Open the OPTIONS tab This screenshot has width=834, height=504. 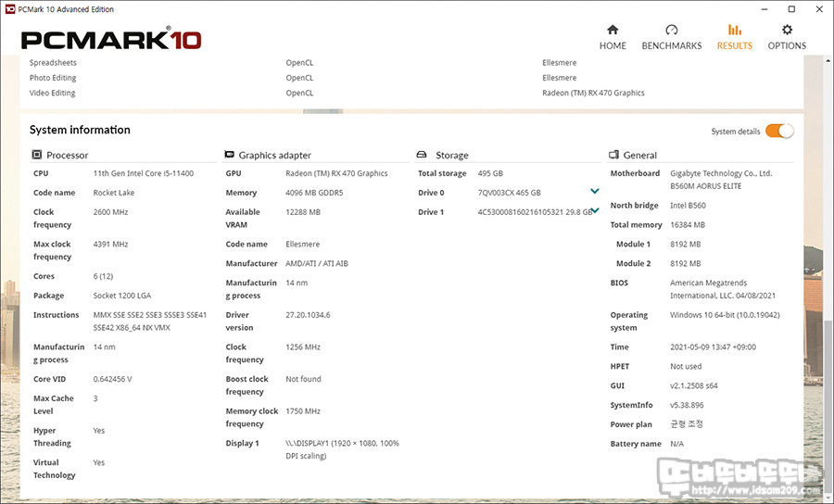(787, 37)
